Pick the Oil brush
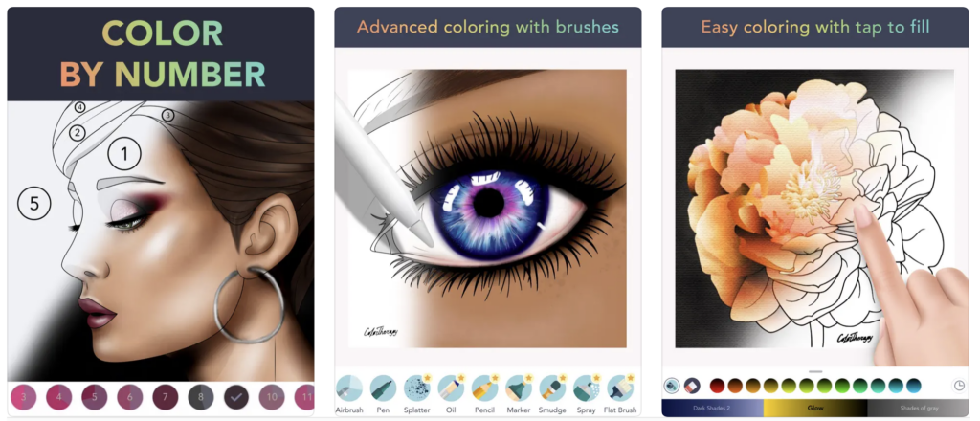 pos(451,388)
